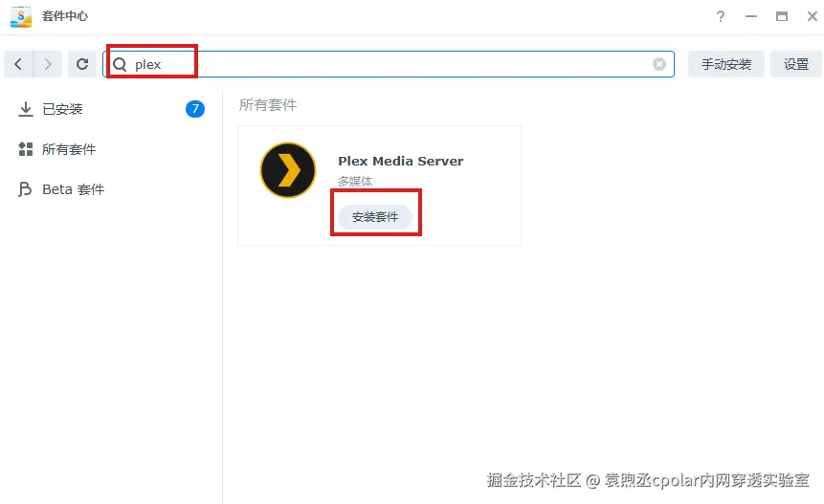Open the Plex Media Server logo
Viewport: 824px width, 504px height.
point(288,170)
